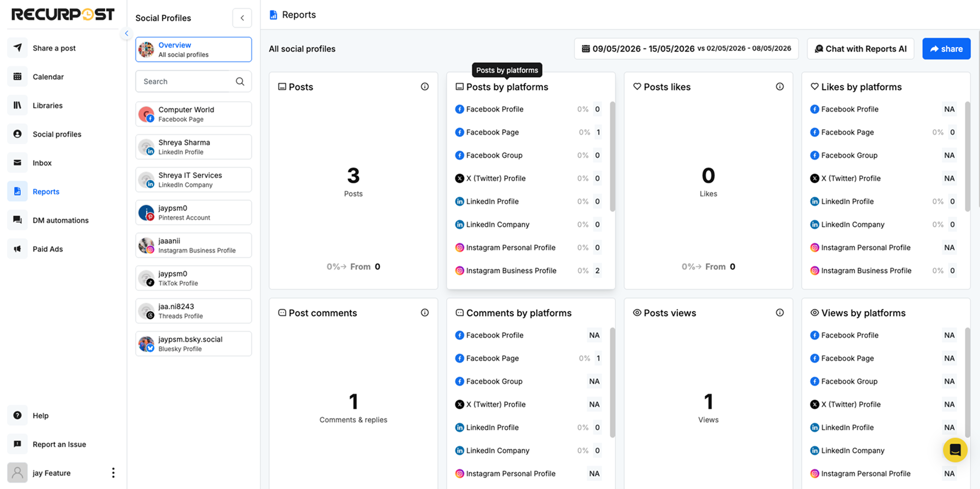Select jaypsm0 Pinterest Account profile

(x=193, y=213)
